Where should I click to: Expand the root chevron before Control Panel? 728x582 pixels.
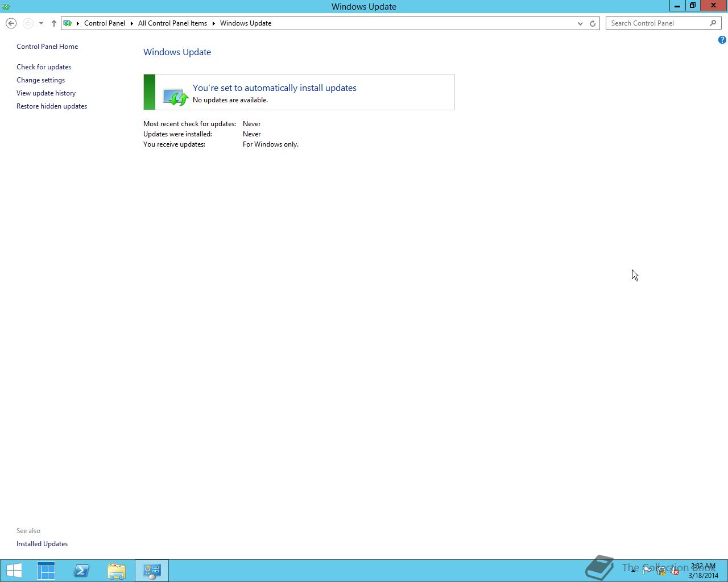[77, 23]
